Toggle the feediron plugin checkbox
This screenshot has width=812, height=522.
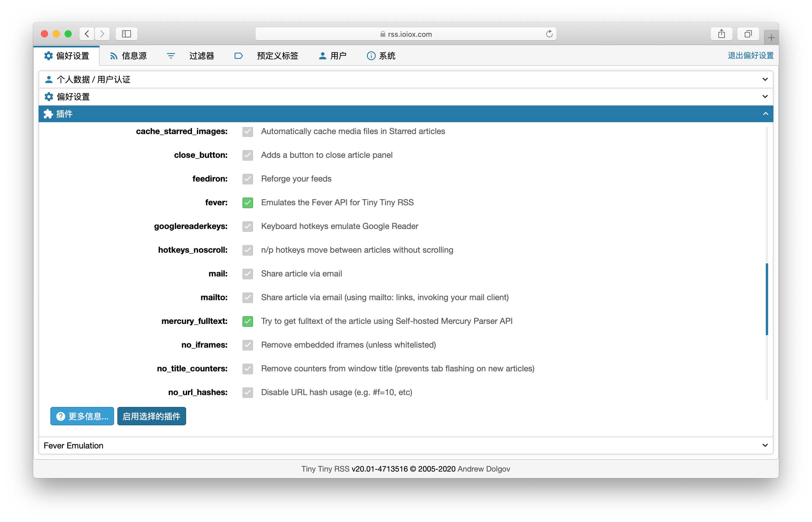(x=247, y=179)
